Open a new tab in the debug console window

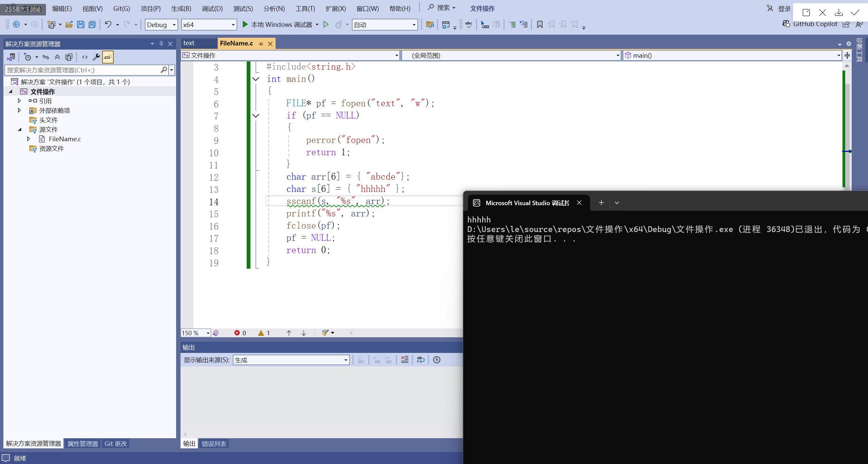(x=601, y=202)
